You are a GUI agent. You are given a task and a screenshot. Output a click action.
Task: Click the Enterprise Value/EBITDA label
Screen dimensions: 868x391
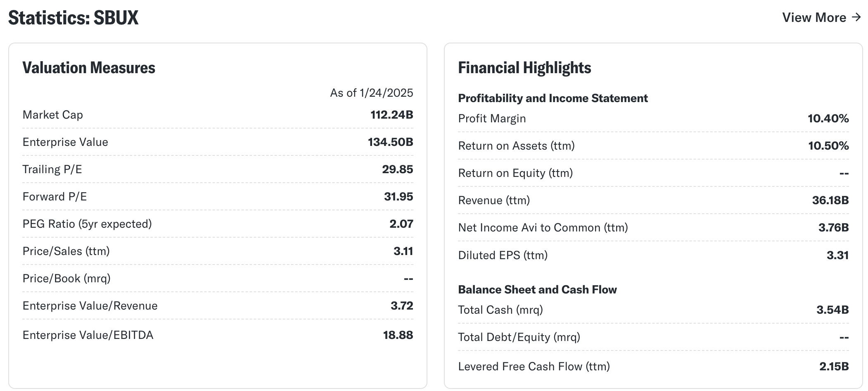[x=88, y=335]
